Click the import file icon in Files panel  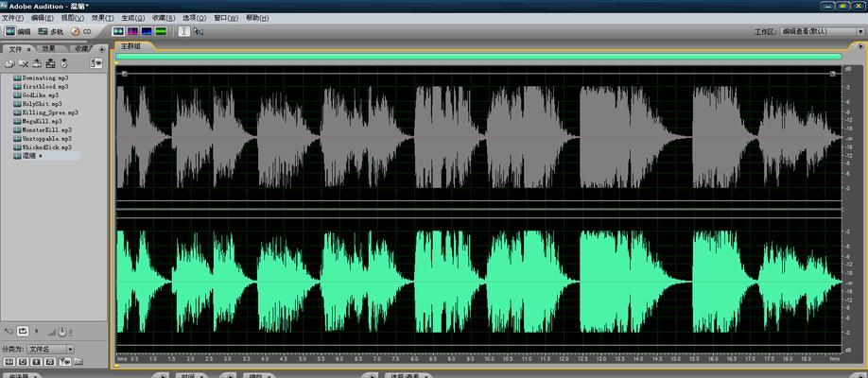(9, 63)
